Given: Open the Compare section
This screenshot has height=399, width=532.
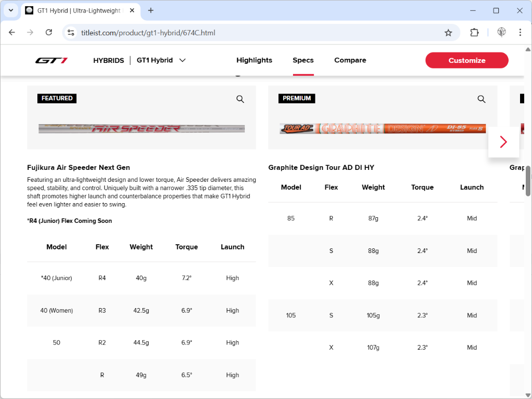Looking at the screenshot, I should point(350,60).
